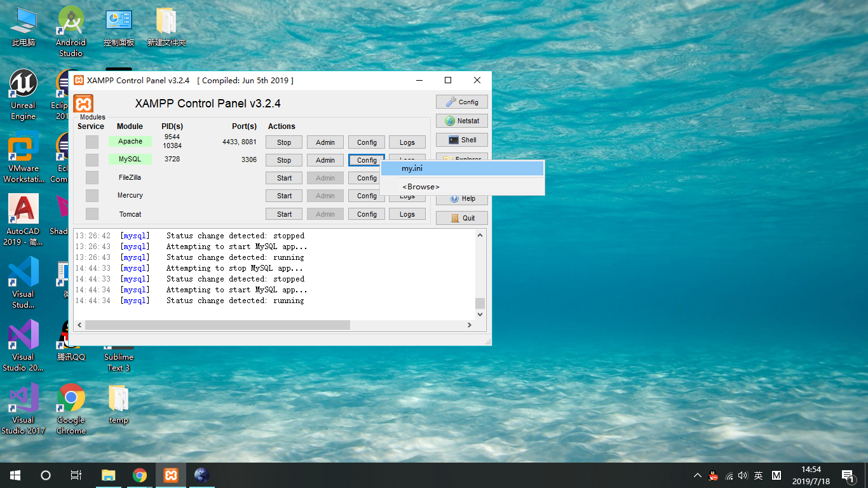
Task: Expand hidden icons in the system tray
Action: point(697,475)
